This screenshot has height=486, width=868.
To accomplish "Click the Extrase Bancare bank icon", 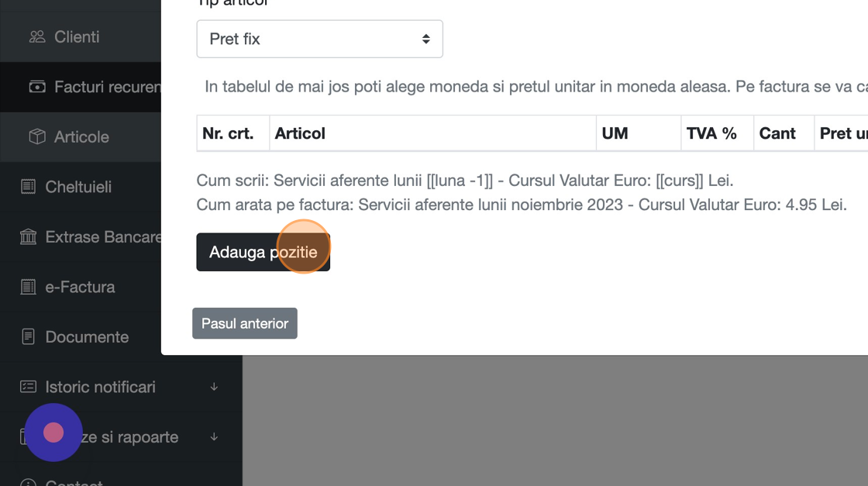I will tap(28, 237).
